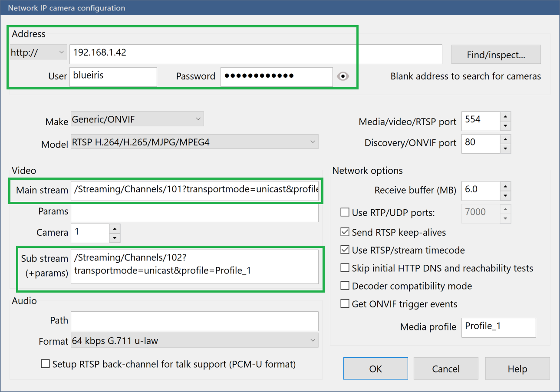
Task: Open the Make dropdown Generic/ONVIF
Action: click(x=137, y=119)
